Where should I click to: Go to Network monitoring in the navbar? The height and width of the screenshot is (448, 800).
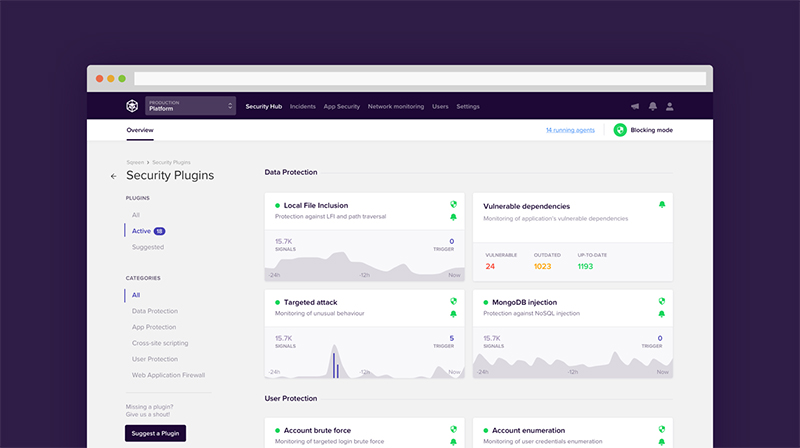[395, 106]
